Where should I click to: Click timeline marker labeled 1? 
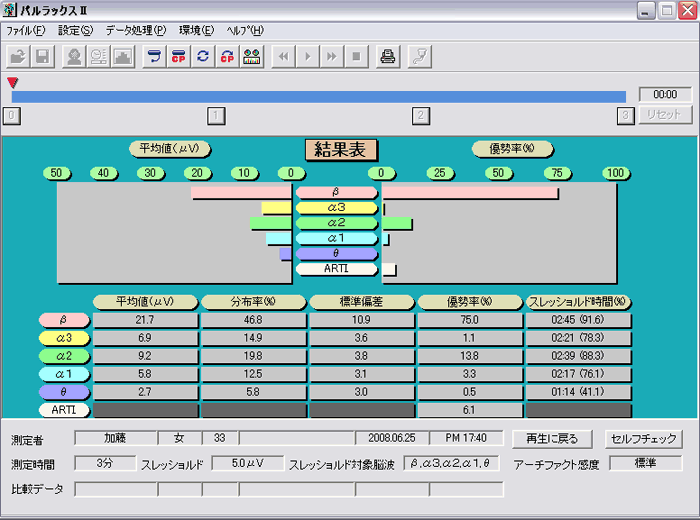point(215,115)
